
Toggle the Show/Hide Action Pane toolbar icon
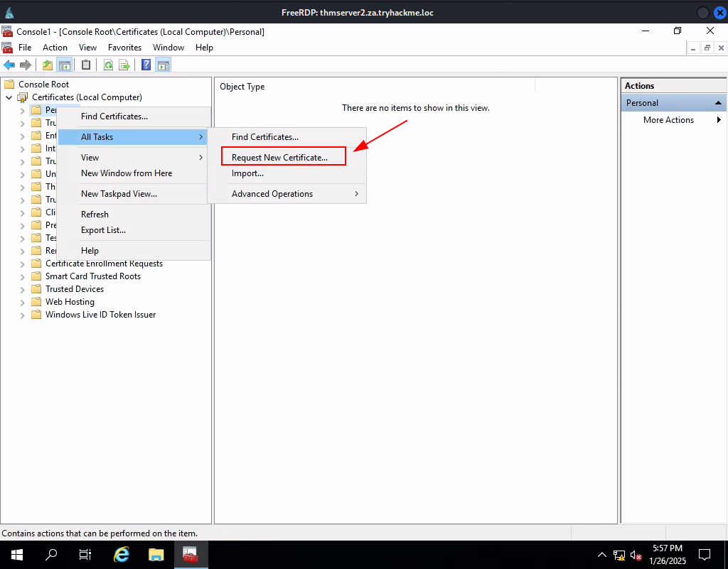tap(164, 65)
